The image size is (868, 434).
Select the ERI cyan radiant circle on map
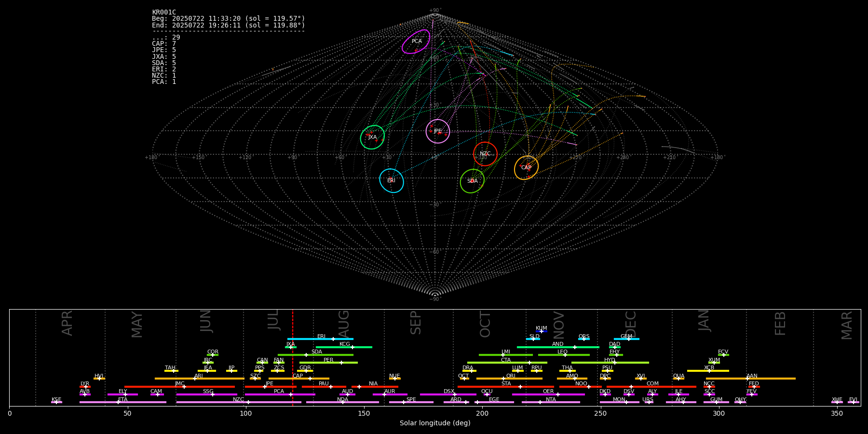tap(391, 180)
